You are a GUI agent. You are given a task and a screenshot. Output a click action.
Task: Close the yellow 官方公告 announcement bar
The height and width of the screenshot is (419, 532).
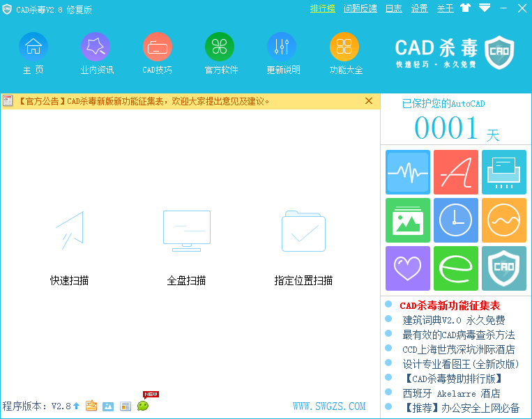369,101
